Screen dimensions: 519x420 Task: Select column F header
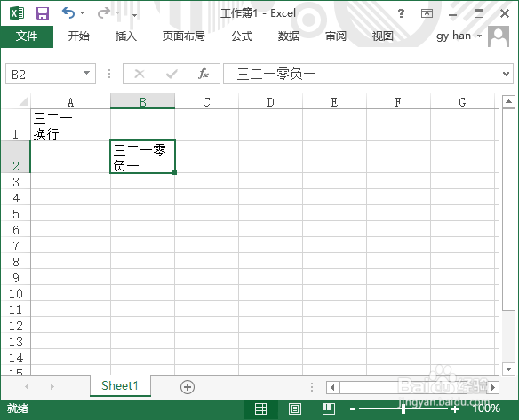tap(398, 102)
